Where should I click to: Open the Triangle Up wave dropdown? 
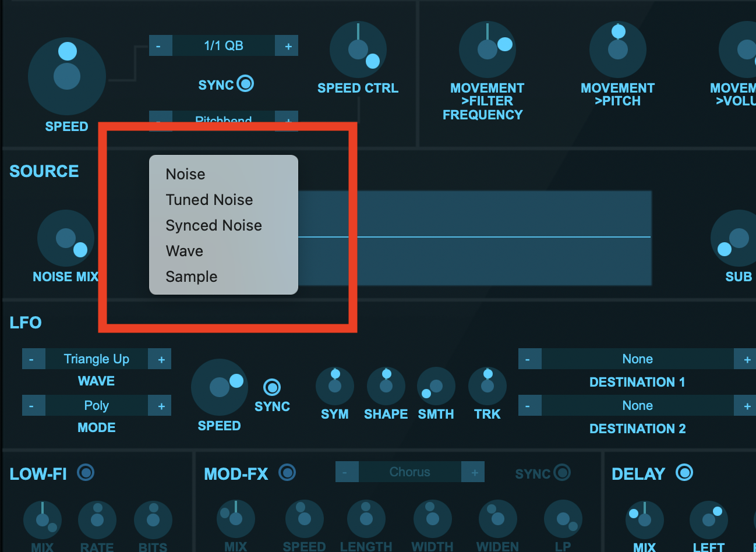[97, 359]
